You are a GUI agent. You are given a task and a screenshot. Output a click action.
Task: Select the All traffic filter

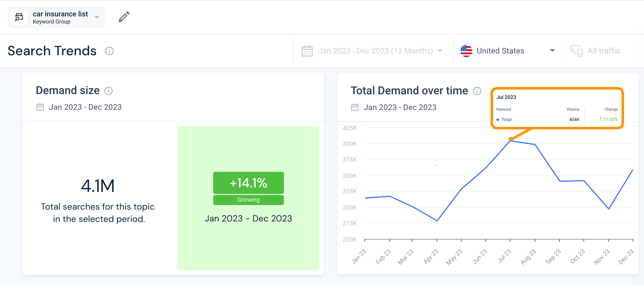pos(603,50)
